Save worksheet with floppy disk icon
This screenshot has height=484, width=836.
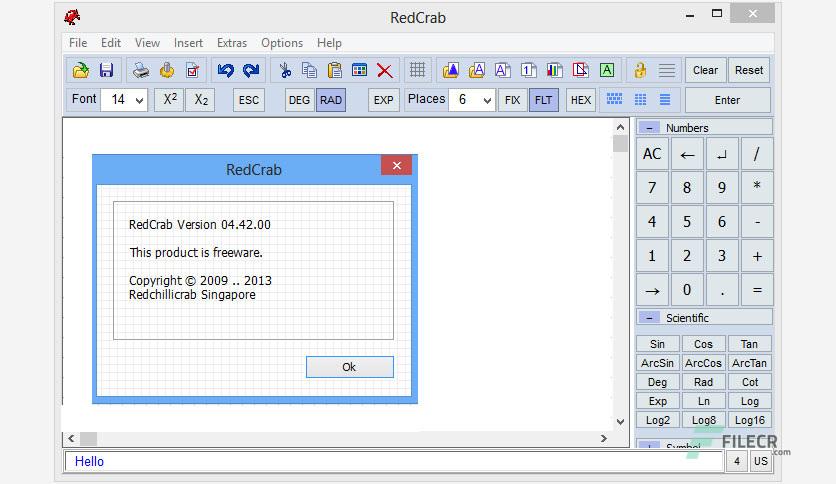click(107, 70)
